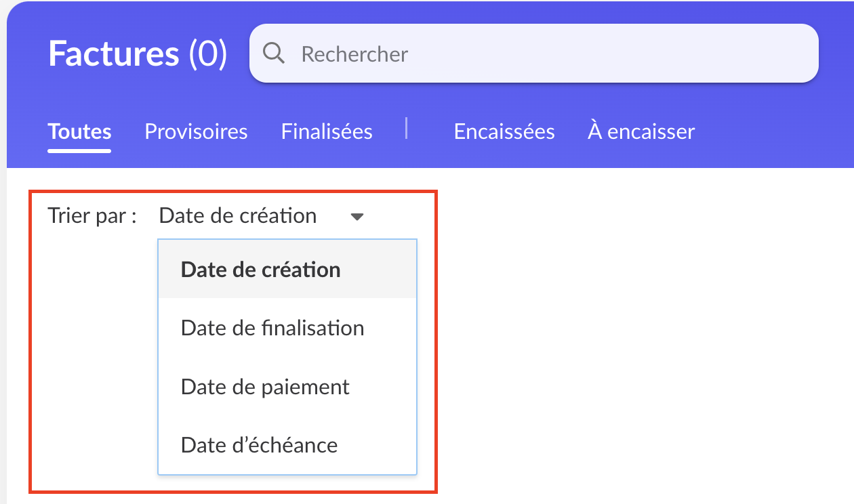Click the white underline beneath Toutes
This screenshot has width=854, height=504.
(79, 150)
